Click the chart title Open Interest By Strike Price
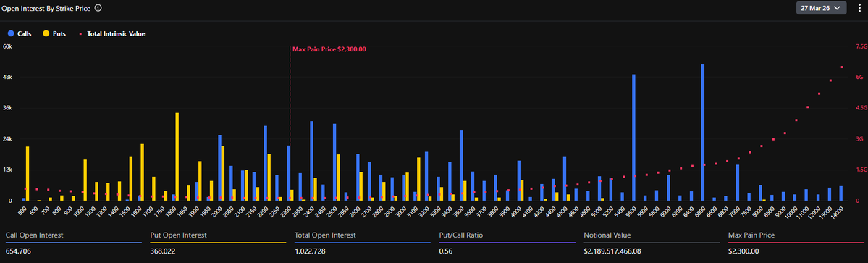This screenshot has height=263, width=868. pos(46,8)
